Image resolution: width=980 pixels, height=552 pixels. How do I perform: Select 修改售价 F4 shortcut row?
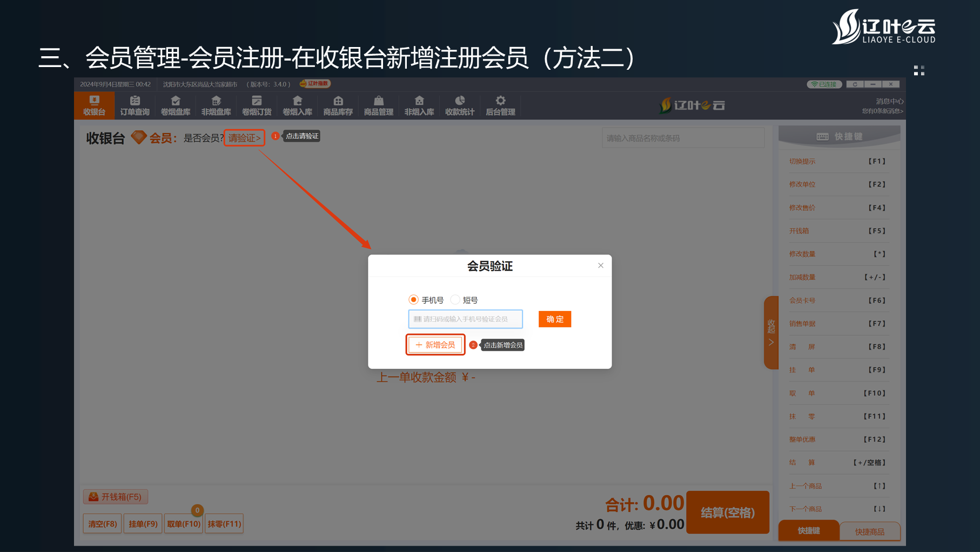point(837,208)
